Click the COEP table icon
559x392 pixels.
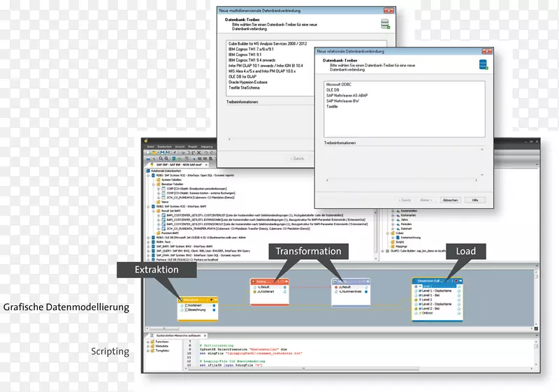coord(164,189)
